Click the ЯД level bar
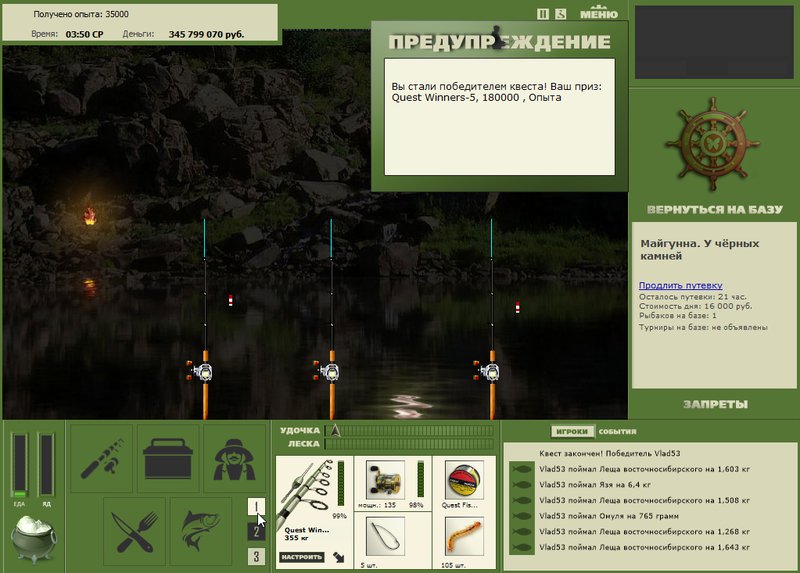The image size is (800, 573). (x=46, y=465)
